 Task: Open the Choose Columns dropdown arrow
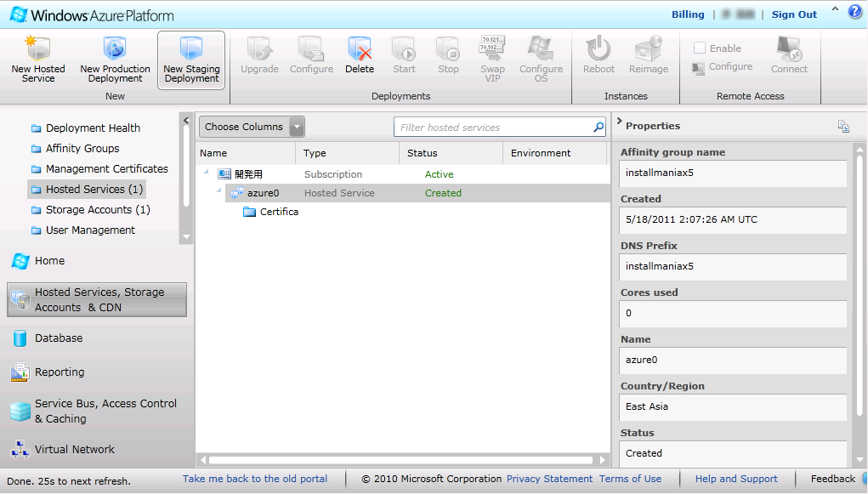click(x=298, y=127)
